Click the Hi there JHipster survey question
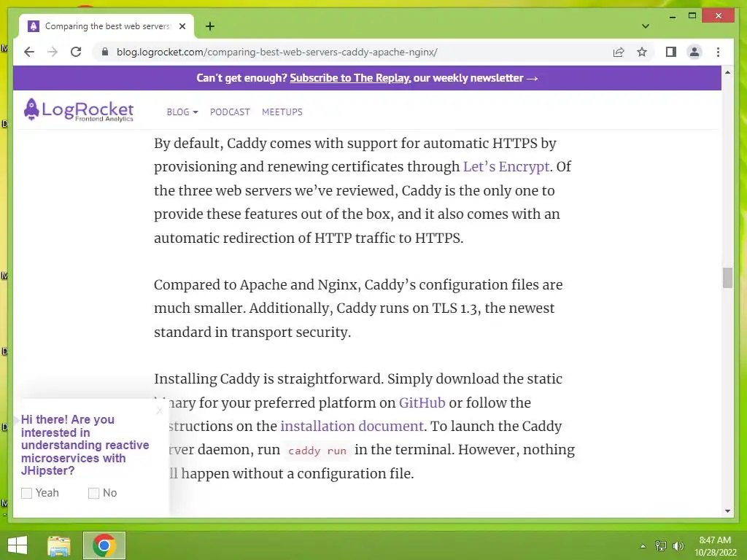Image resolution: width=747 pixels, height=560 pixels. pos(85,446)
